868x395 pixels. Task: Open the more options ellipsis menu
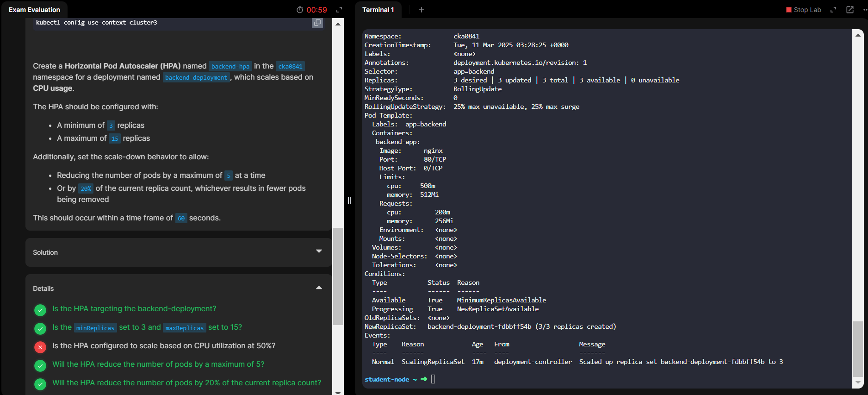click(x=864, y=10)
